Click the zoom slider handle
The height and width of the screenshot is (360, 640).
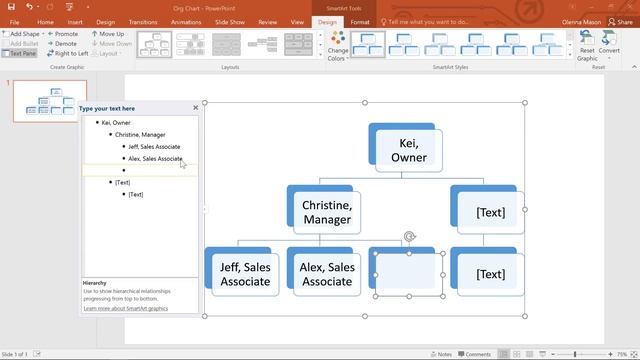click(x=575, y=354)
